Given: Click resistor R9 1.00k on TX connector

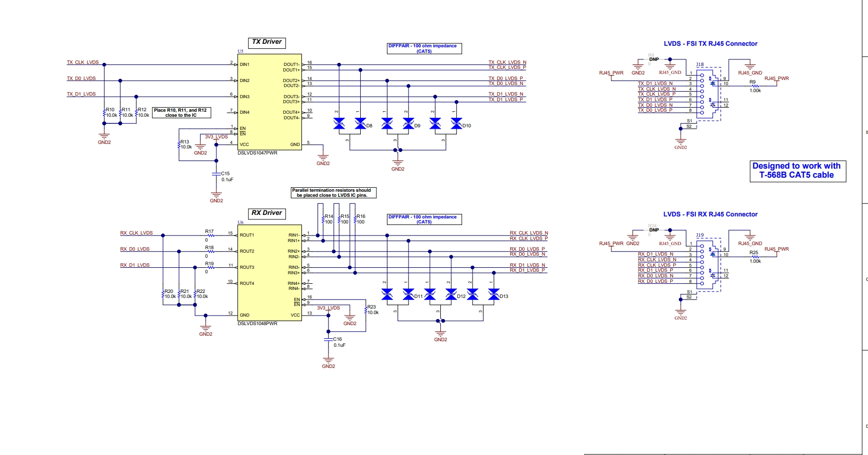Looking at the screenshot, I should (754, 86).
